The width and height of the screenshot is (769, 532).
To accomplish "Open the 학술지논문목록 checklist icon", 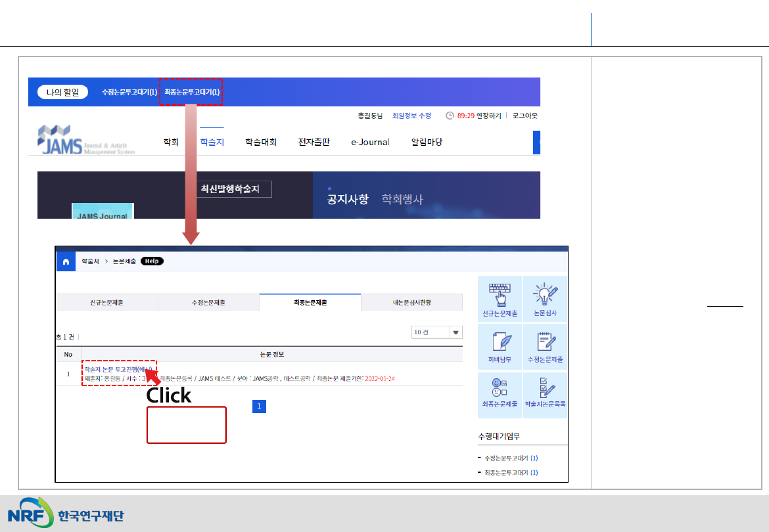I will coord(545,392).
